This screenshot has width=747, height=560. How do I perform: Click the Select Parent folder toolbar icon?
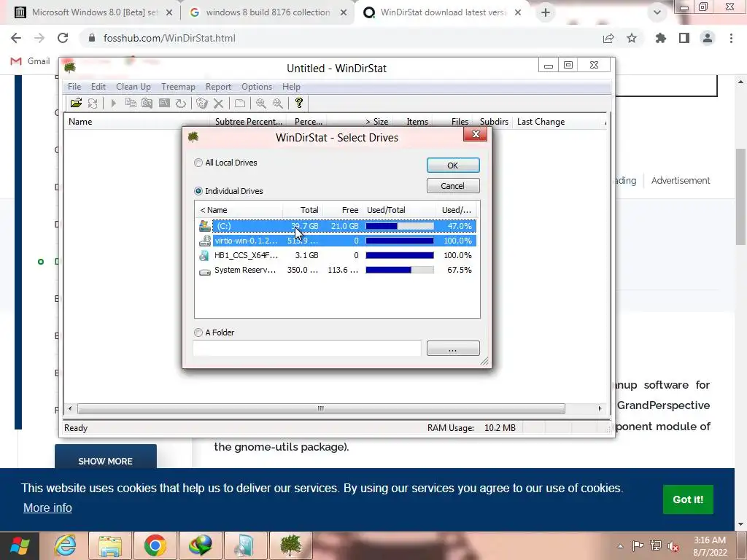[x=239, y=103]
